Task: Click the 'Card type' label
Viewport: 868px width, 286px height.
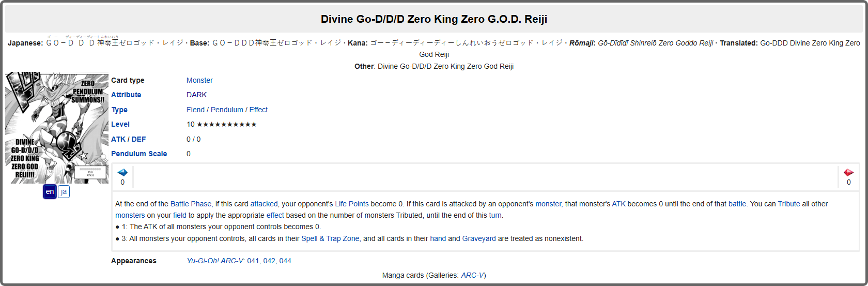Action: [x=128, y=80]
